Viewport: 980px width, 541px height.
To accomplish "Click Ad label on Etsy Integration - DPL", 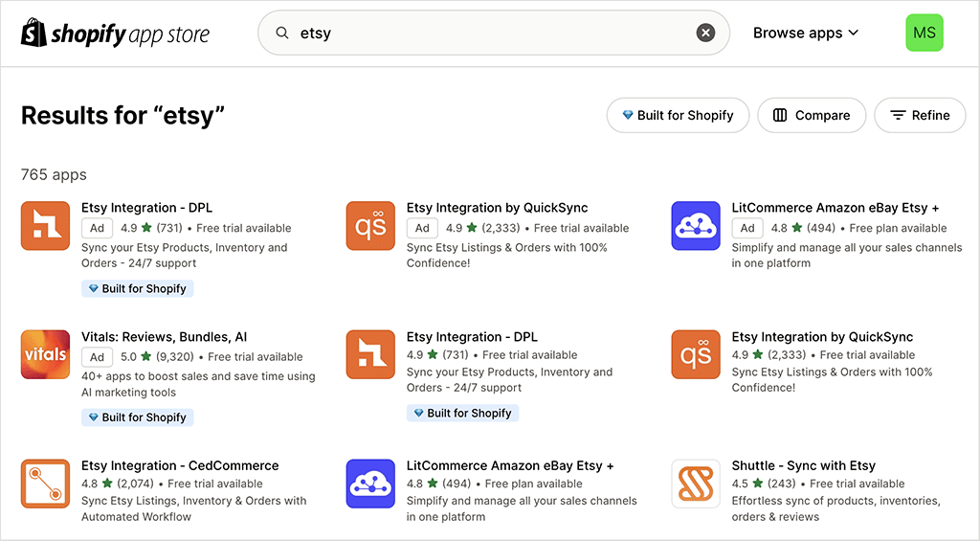I will [x=97, y=228].
